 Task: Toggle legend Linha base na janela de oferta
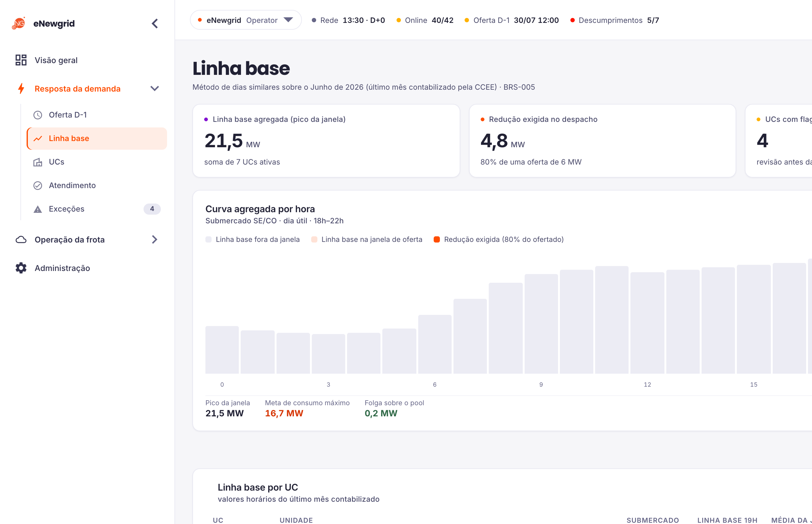tap(367, 239)
